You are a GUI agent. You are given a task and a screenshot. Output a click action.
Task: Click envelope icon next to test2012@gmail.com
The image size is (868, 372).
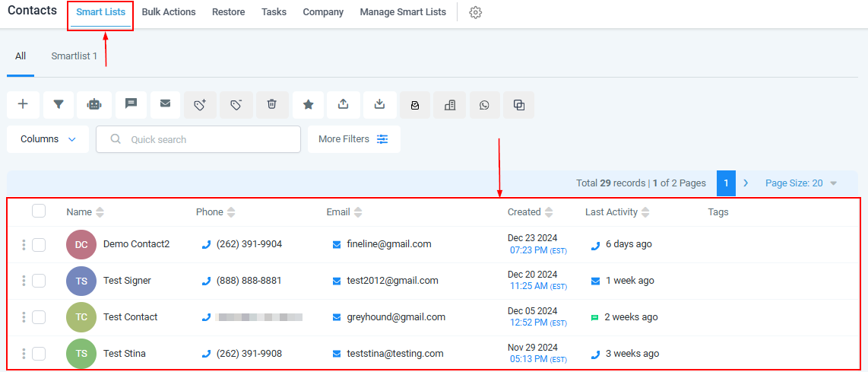(x=337, y=281)
